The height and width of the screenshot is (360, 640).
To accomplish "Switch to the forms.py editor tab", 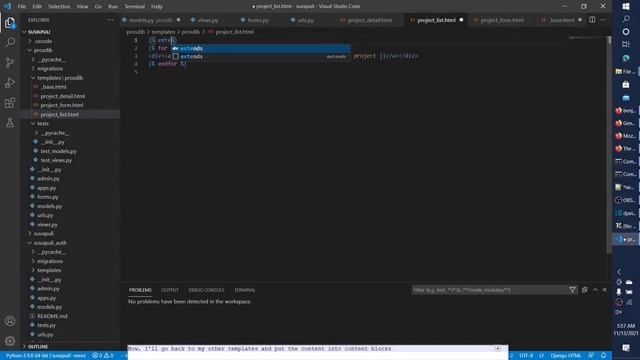I will [x=258, y=20].
